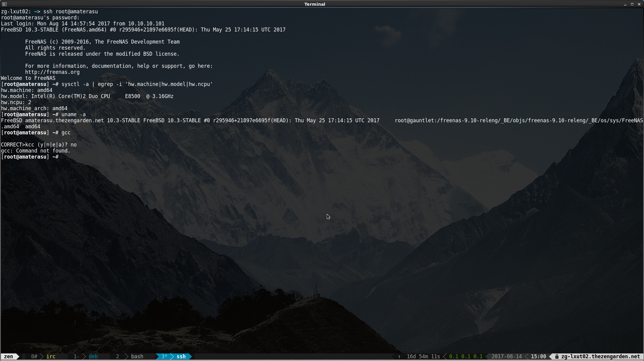This screenshot has height=361, width=644.
Task: Click the 'hw.machine: amd64' output line
Action: tap(27, 90)
